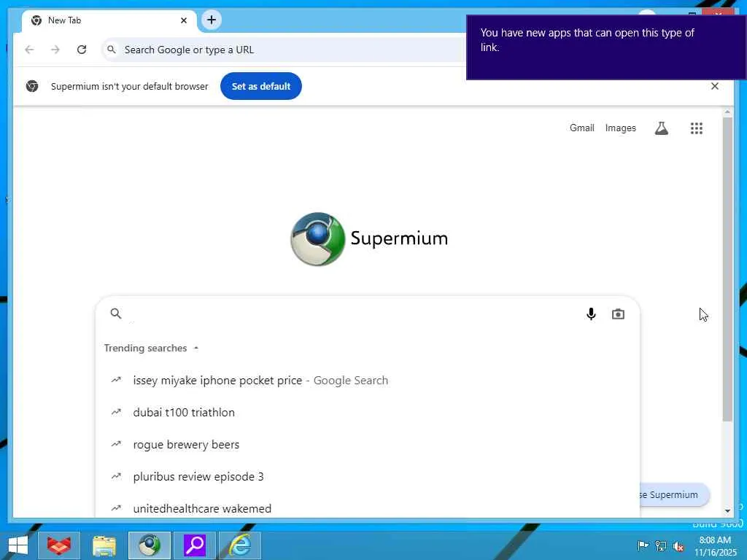Click the Set as default button
The height and width of the screenshot is (560, 747).
pyautogui.click(x=261, y=86)
